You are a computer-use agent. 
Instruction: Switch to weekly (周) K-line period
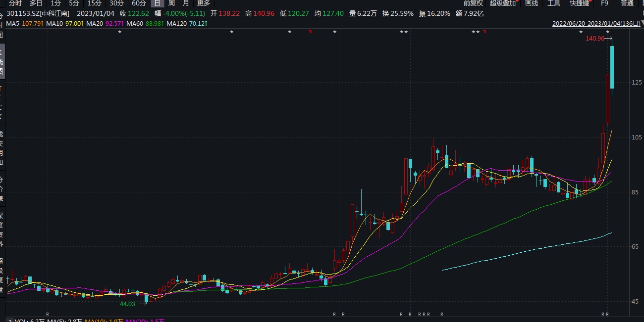(x=171, y=3)
